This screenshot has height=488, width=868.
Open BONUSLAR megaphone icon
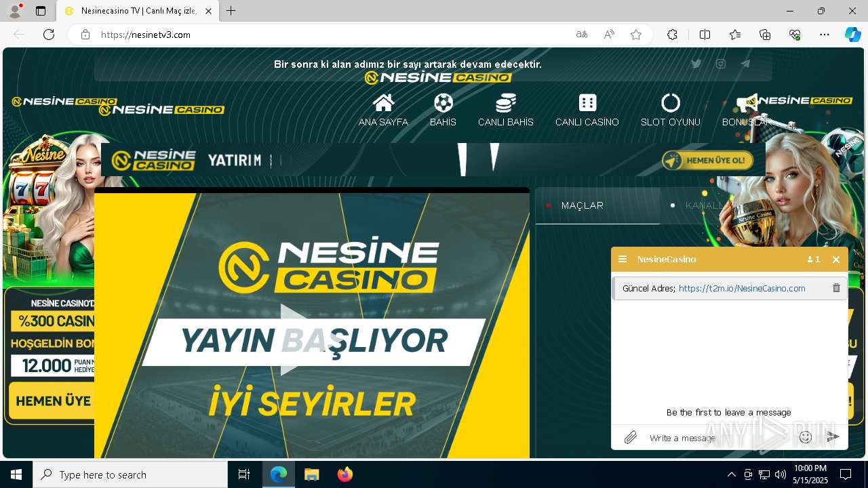pyautogui.click(x=747, y=104)
